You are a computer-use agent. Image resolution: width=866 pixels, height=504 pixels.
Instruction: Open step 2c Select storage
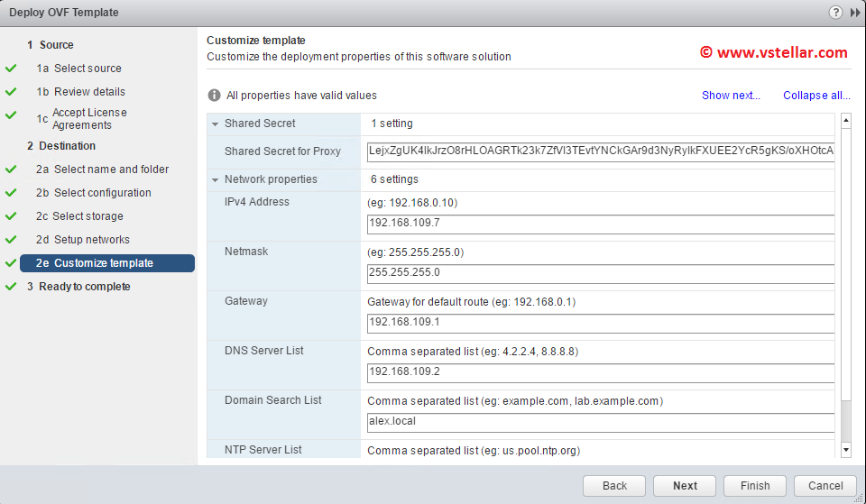point(88,216)
